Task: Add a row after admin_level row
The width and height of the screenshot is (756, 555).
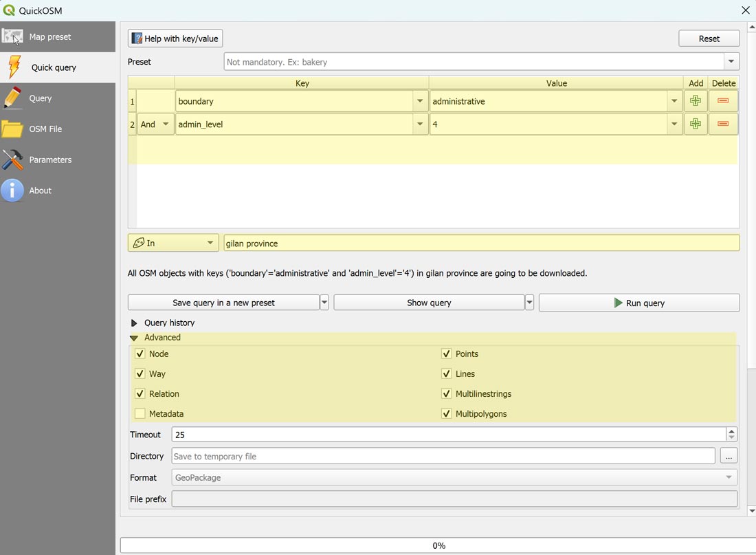Action: [x=696, y=124]
